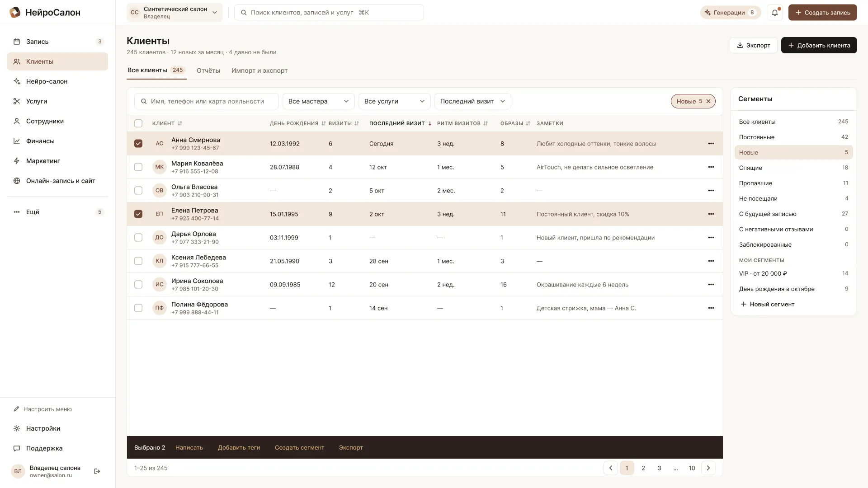This screenshot has height=488, width=868.
Task: Open the Все мастера dropdown
Action: 319,101
